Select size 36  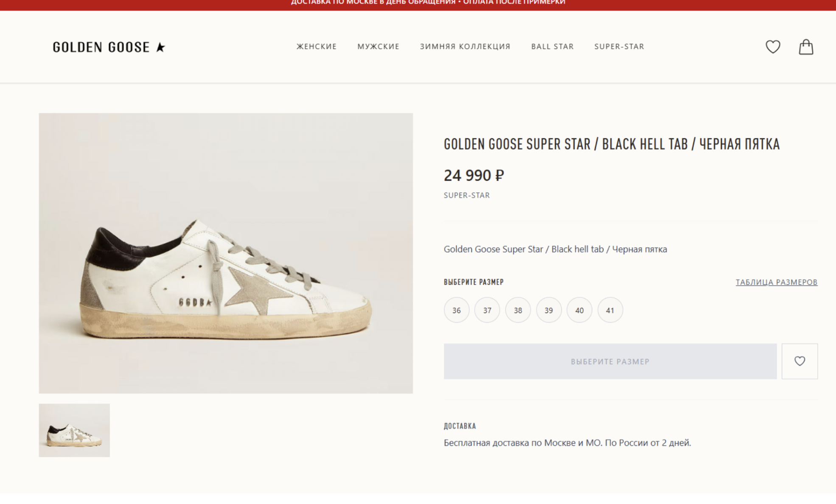tap(456, 310)
